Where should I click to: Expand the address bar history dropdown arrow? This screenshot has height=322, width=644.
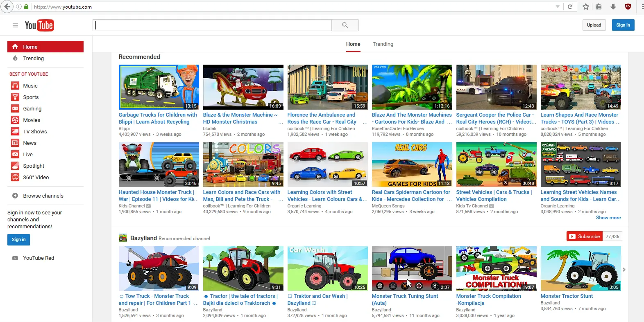pyautogui.click(x=558, y=7)
